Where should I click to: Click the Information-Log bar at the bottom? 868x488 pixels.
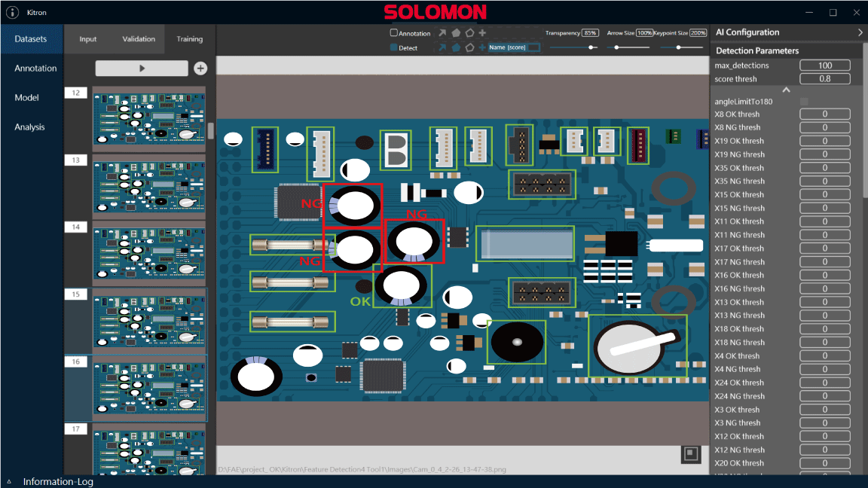(x=60, y=481)
